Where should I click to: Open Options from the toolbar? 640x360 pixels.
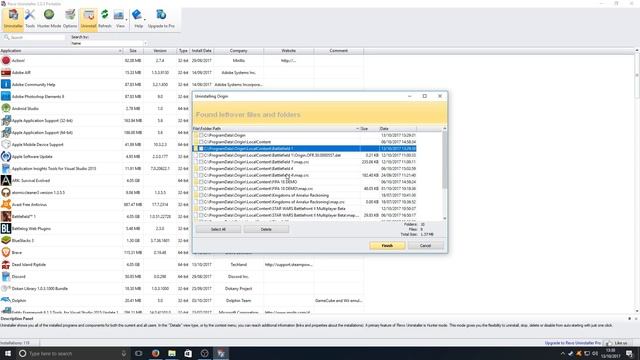tap(70, 19)
